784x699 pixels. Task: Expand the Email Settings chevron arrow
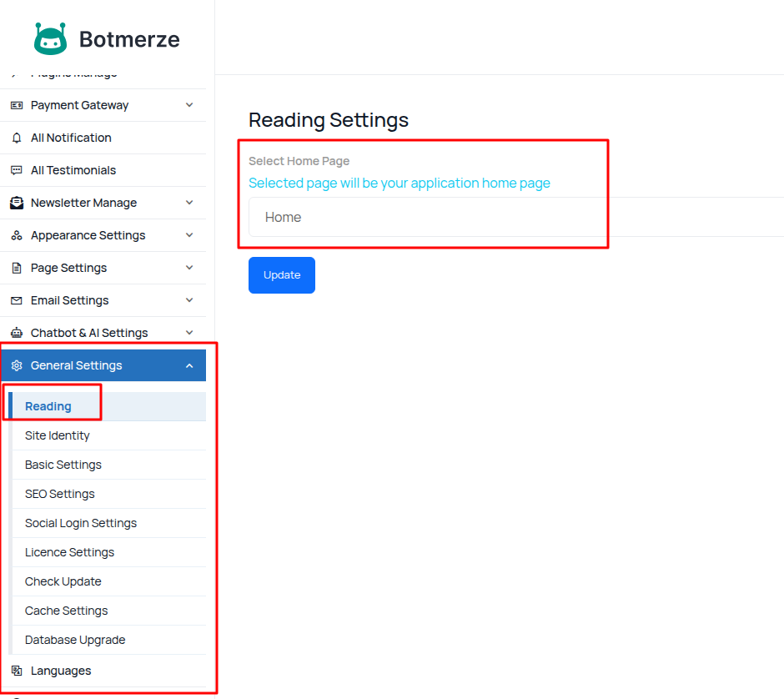tap(189, 300)
